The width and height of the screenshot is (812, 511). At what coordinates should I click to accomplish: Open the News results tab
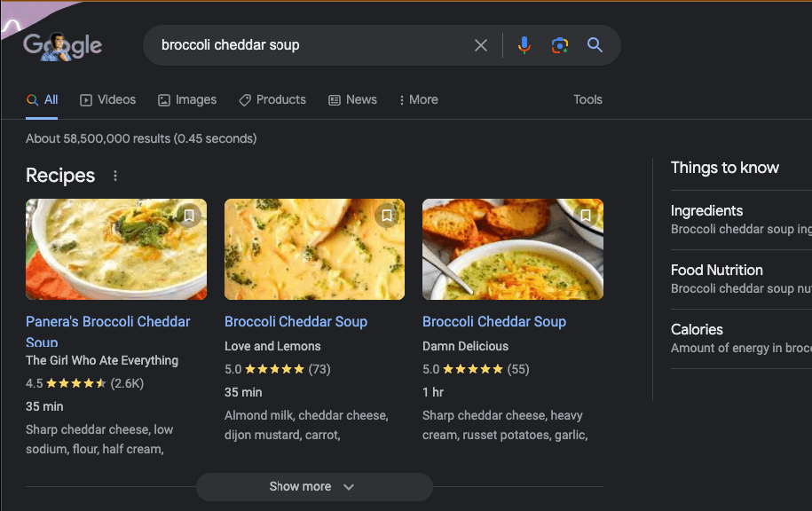point(352,100)
